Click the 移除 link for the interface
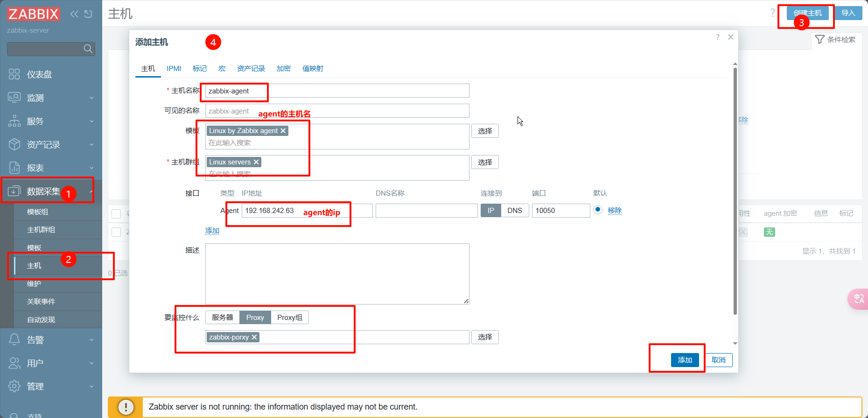This screenshot has height=418, width=868. click(x=615, y=211)
